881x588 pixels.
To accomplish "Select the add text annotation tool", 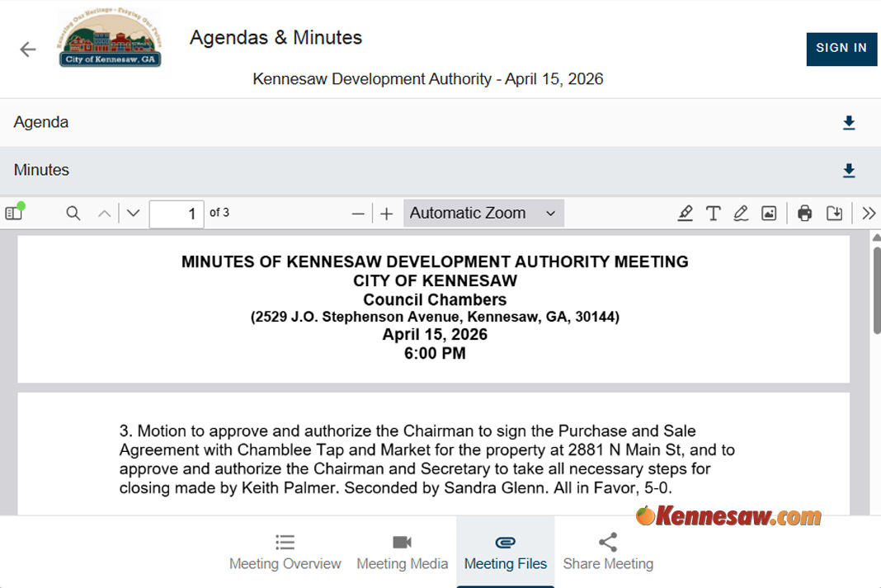I will pos(713,214).
